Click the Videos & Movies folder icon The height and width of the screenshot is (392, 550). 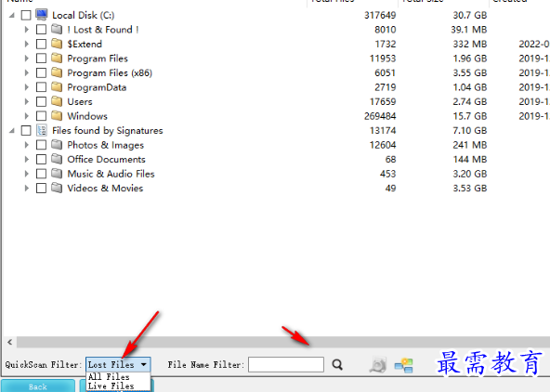tap(57, 188)
